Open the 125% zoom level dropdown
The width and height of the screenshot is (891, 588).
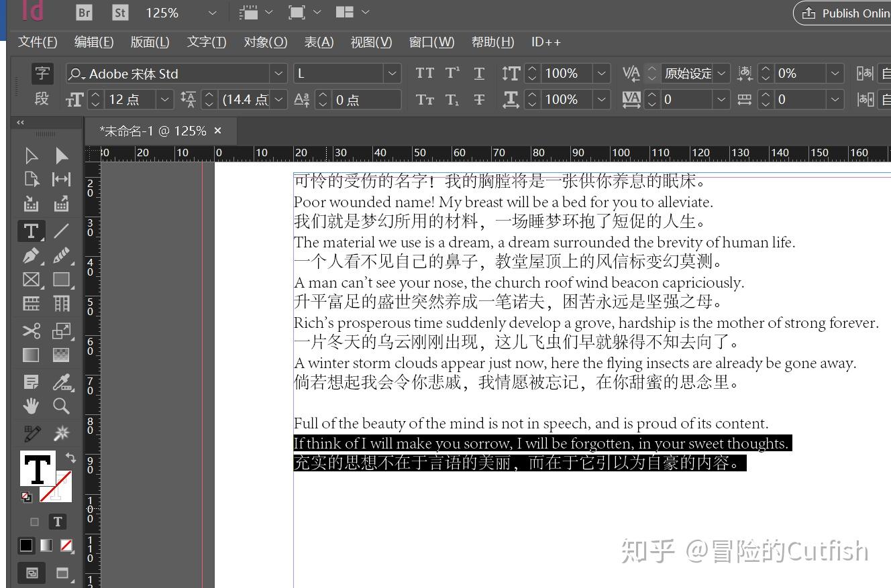point(212,13)
